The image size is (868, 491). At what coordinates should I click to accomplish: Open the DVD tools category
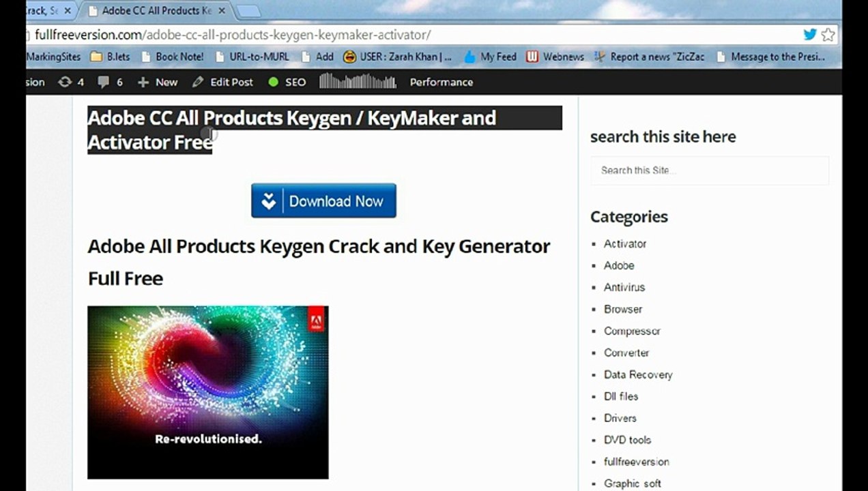[628, 440]
